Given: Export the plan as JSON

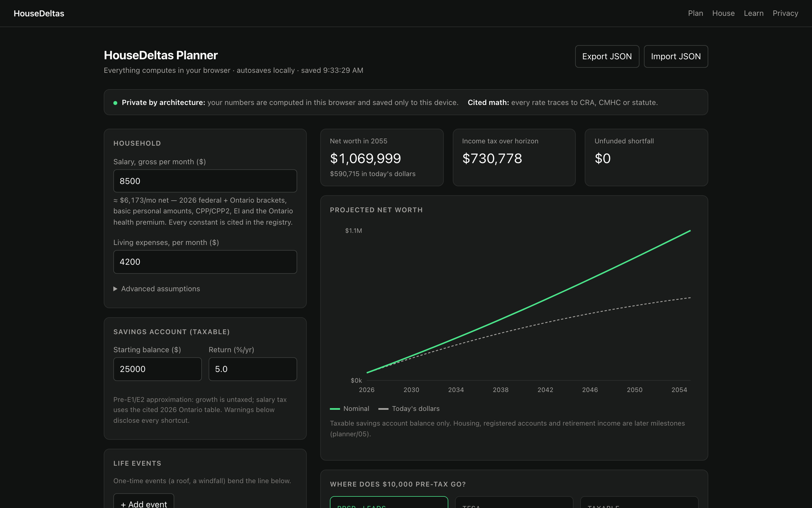Looking at the screenshot, I should (607, 56).
